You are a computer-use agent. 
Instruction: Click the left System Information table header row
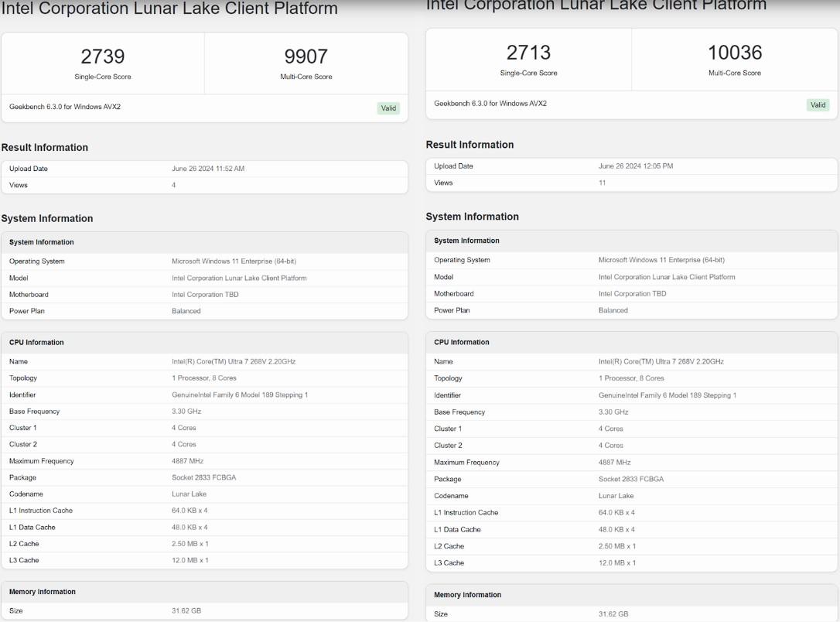[42, 242]
